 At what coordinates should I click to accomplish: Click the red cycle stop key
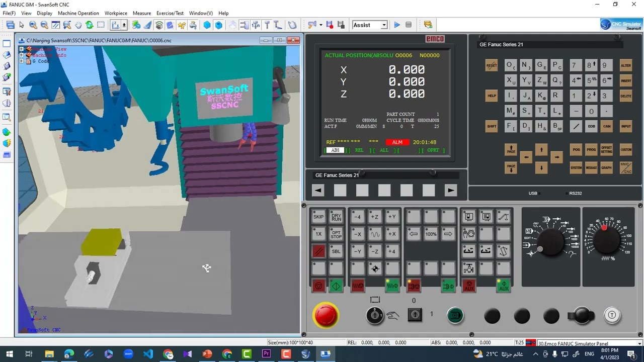318,286
